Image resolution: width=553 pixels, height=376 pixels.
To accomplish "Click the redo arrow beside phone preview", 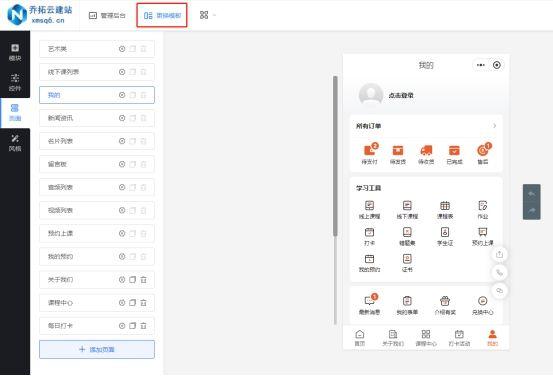I will pos(531,211).
